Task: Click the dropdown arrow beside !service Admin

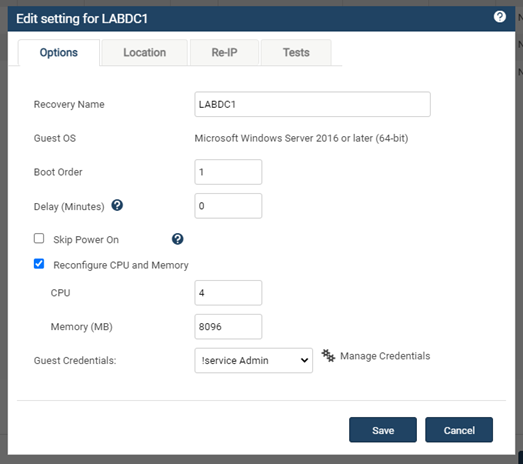Action: pos(304,360)
